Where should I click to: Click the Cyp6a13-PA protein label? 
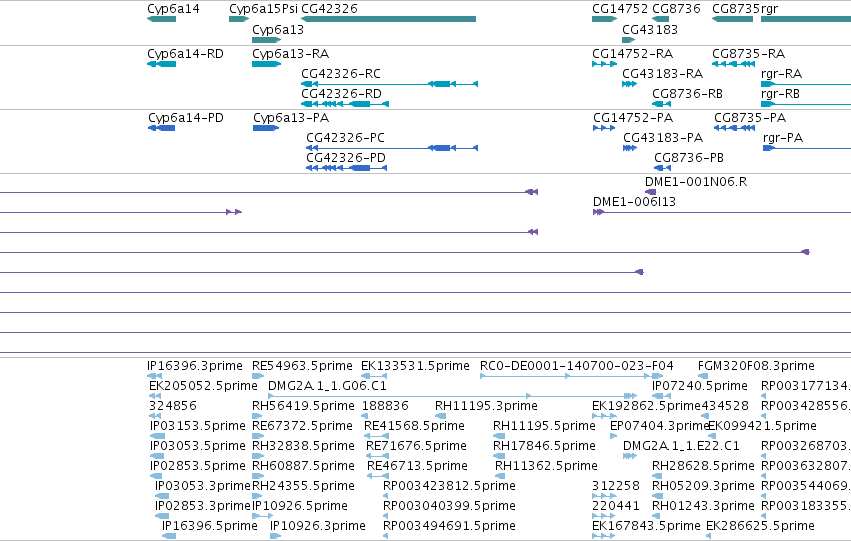click(x=291, y=118)
